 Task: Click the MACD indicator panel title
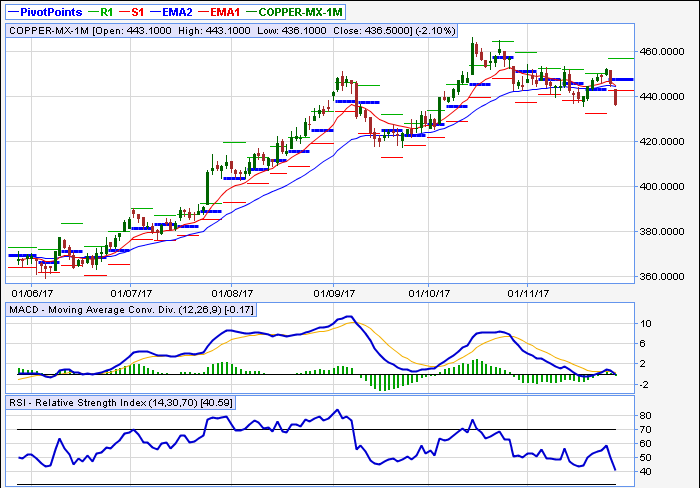pyautogui.click(x=131, y=309)
